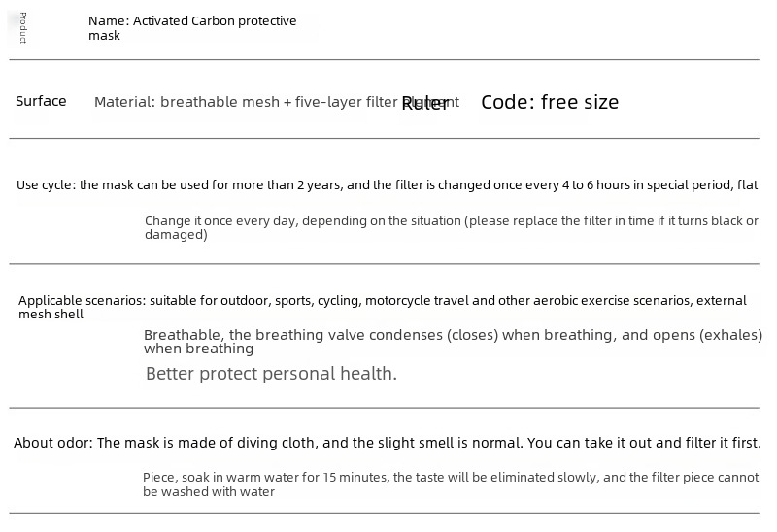777x532 pixels.
Task: Click "Better protect personal health." text
Action: (x=272, y=374)
